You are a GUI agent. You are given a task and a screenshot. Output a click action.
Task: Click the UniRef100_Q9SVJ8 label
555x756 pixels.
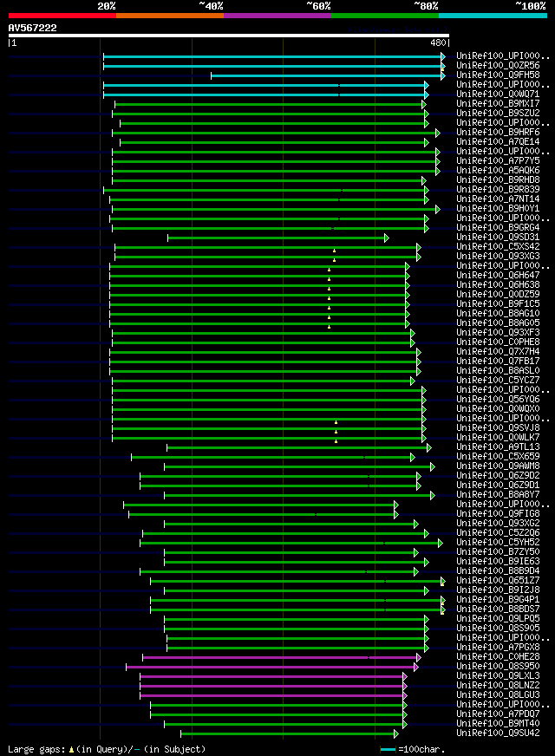(498, 427)
